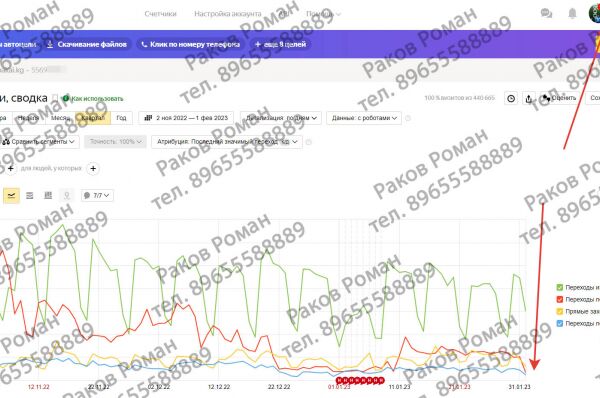600x398 pixels.
Task: Select the Год period tab
Action: [121, 118]
